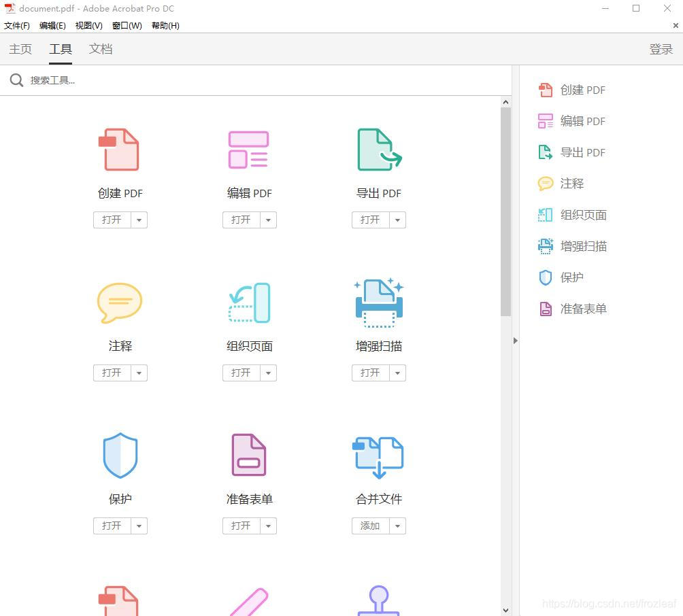Click 准备表单 icon in right sidebar

coord(546,309)
